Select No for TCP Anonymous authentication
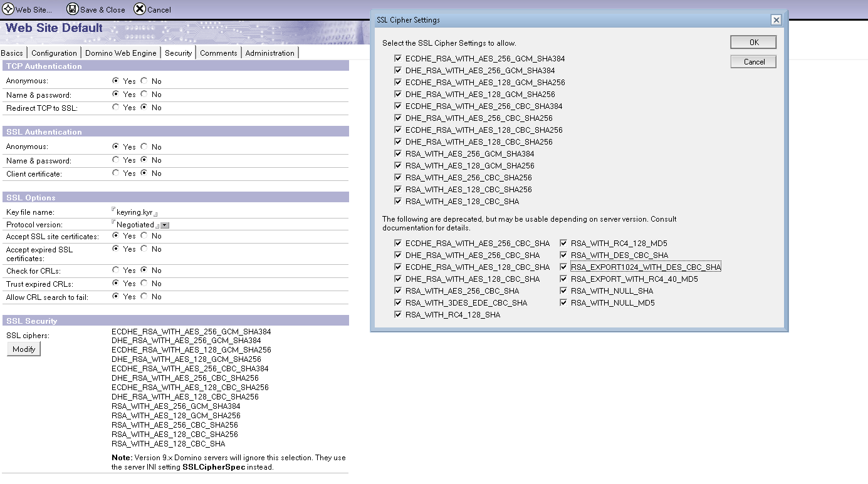Screen dimensions: 868x484 pos(144,81)
